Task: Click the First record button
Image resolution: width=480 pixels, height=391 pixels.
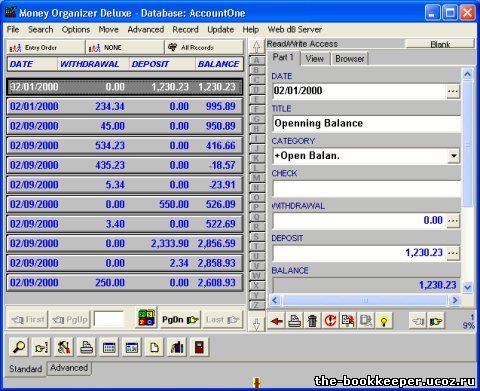Action: [x=28, y=320]
